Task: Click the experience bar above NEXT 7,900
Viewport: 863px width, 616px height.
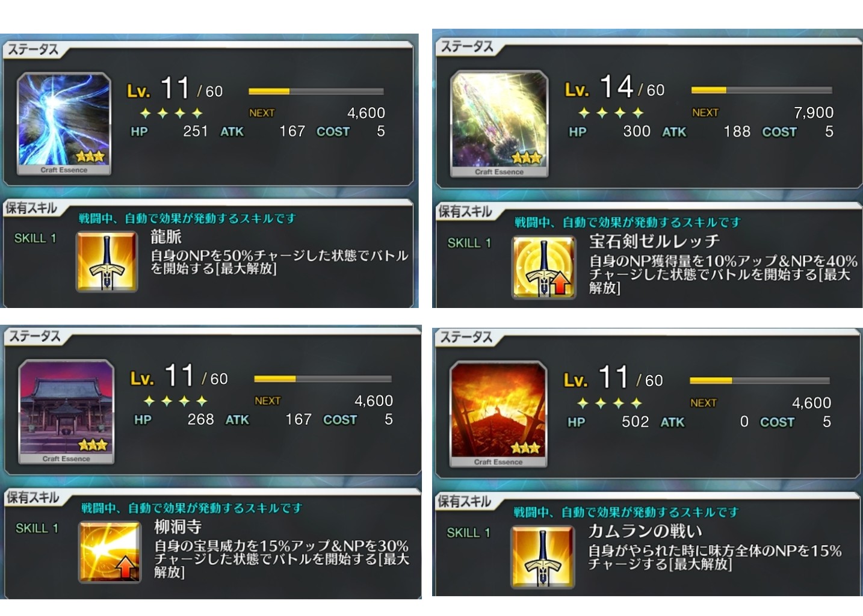Action: coord(761,90)
